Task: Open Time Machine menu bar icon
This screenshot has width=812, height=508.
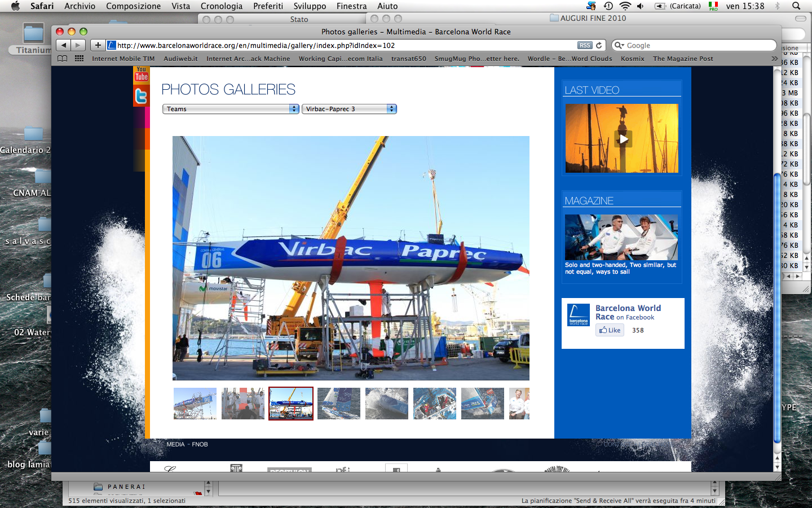Action: (608, 6)
